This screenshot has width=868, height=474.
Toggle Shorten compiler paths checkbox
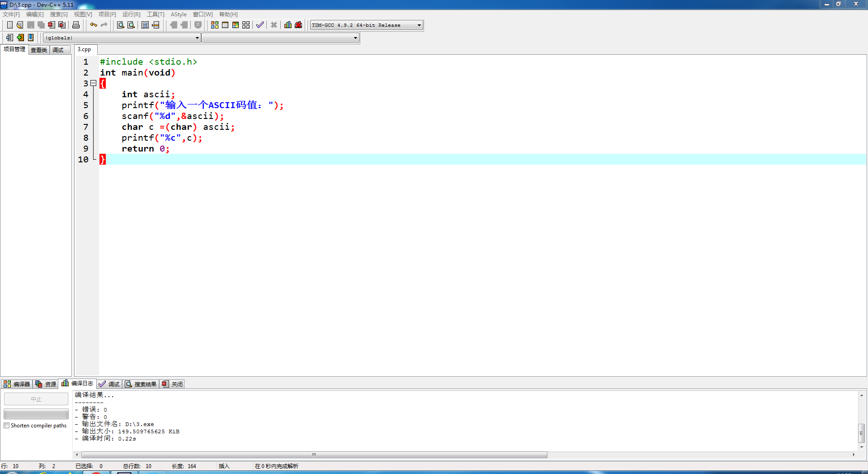point(7,426)
